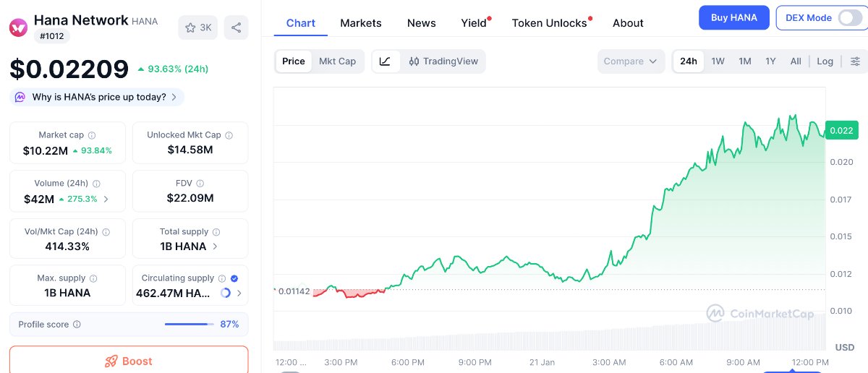Open the chart settings sliders icon
868x373 pixels.
[855, 61]
